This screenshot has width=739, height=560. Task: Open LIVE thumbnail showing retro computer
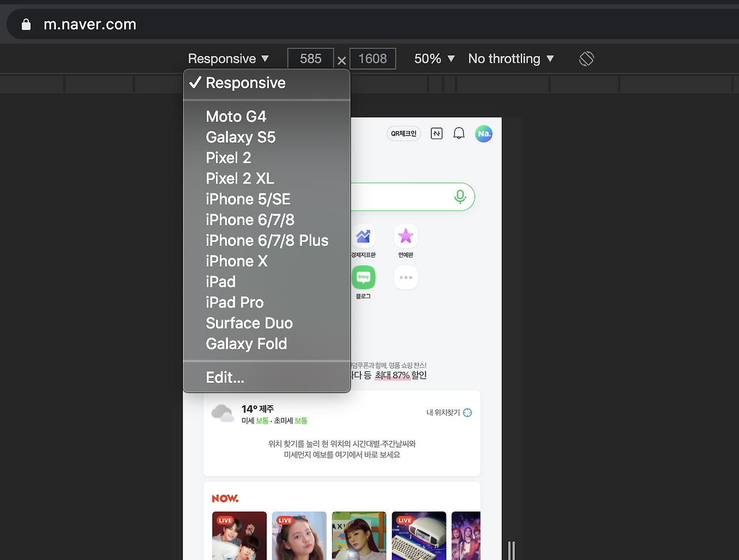pos(419,536)
